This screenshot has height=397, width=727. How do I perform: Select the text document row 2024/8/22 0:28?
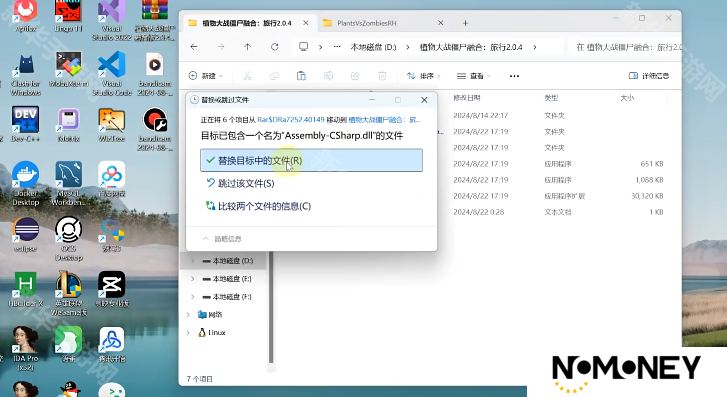[x=558, y=212]
